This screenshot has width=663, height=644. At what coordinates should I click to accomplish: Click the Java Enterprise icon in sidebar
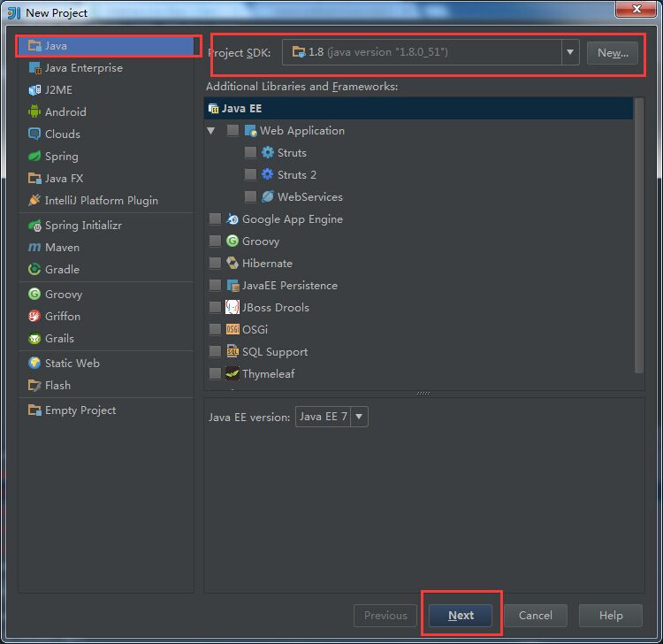(34, 68)
